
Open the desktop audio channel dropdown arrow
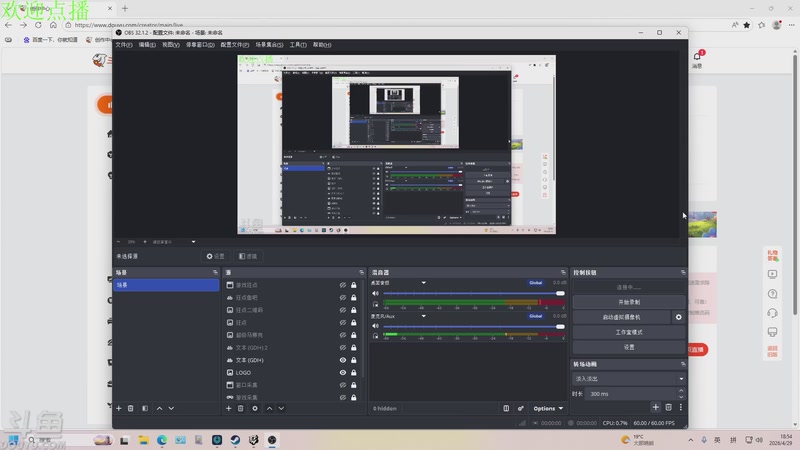click(x=423, y=283)
